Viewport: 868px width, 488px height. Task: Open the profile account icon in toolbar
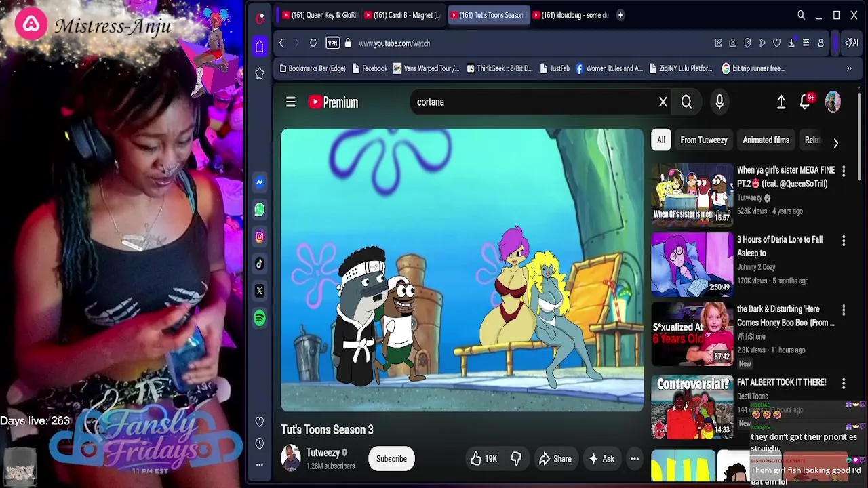click(x=821, y=43)
